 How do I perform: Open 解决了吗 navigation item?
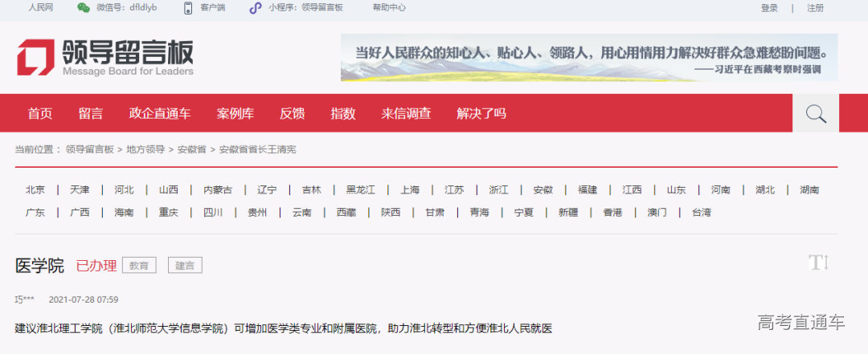[x=481, y=114]
